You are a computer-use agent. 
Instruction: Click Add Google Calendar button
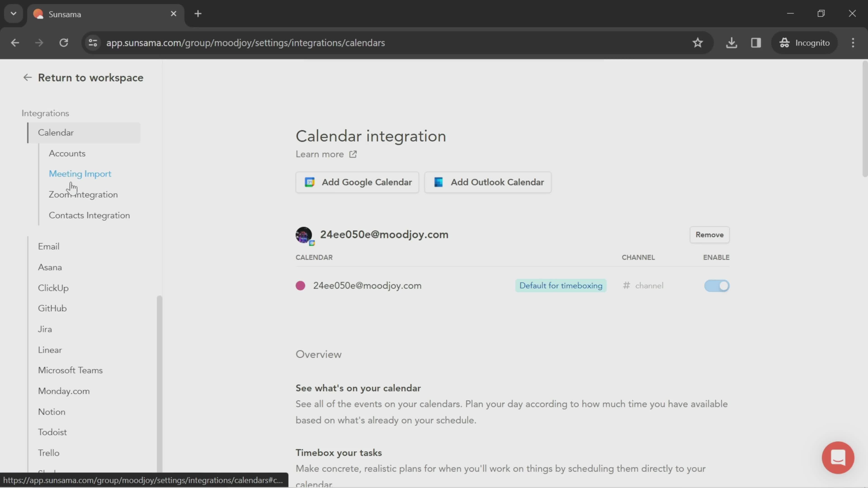357,182
